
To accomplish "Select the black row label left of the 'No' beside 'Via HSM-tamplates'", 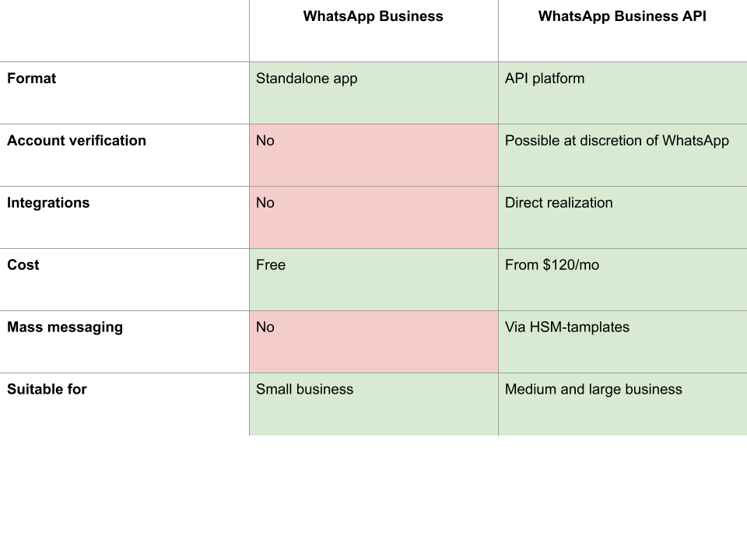I will (124, 341).
